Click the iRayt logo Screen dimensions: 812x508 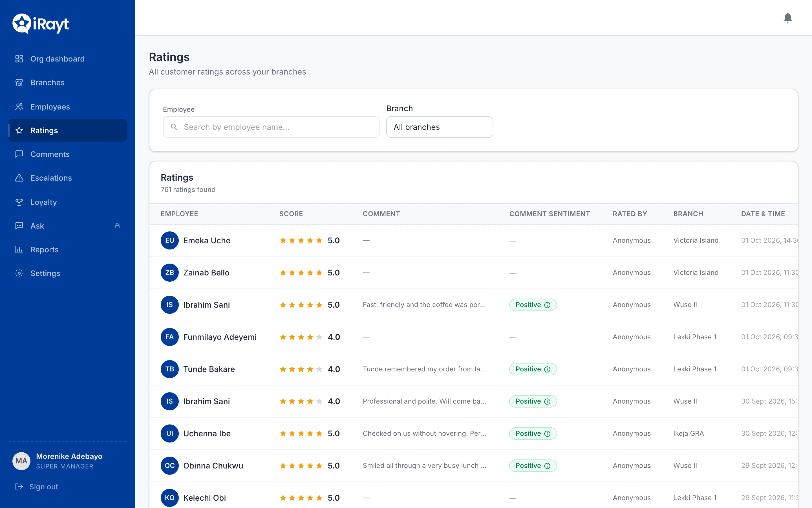click(41, 23)
